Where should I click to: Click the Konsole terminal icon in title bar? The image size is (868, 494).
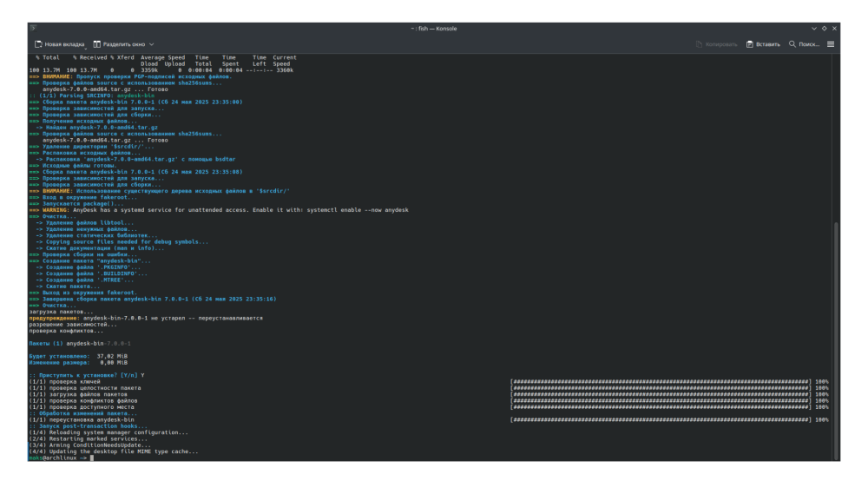[33, 29]
